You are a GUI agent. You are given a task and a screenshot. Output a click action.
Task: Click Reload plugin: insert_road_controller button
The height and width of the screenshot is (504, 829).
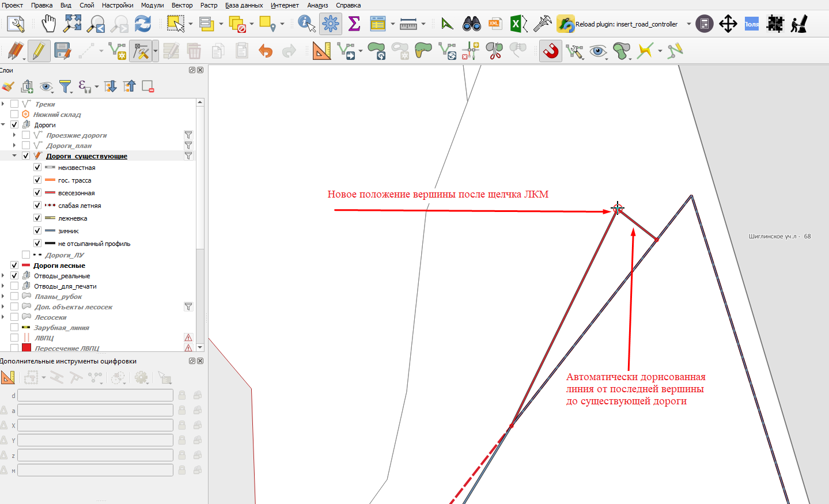(x=618, y=24)
